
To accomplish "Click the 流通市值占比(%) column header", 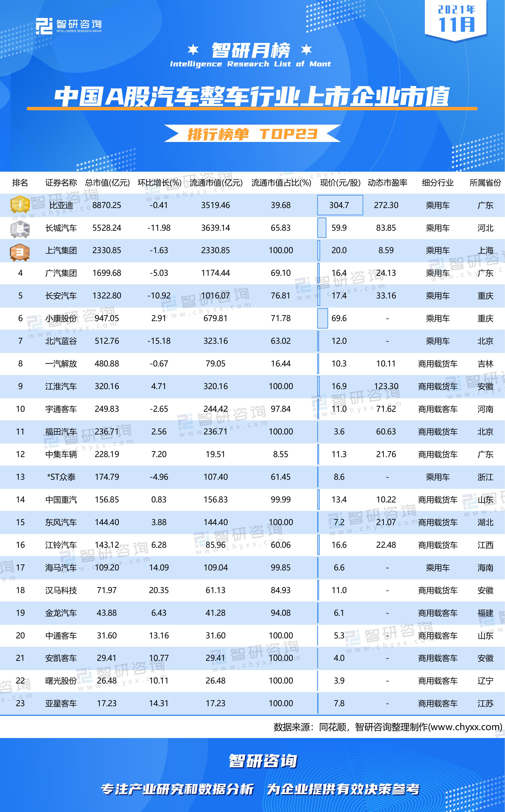I will pos(281,183).
